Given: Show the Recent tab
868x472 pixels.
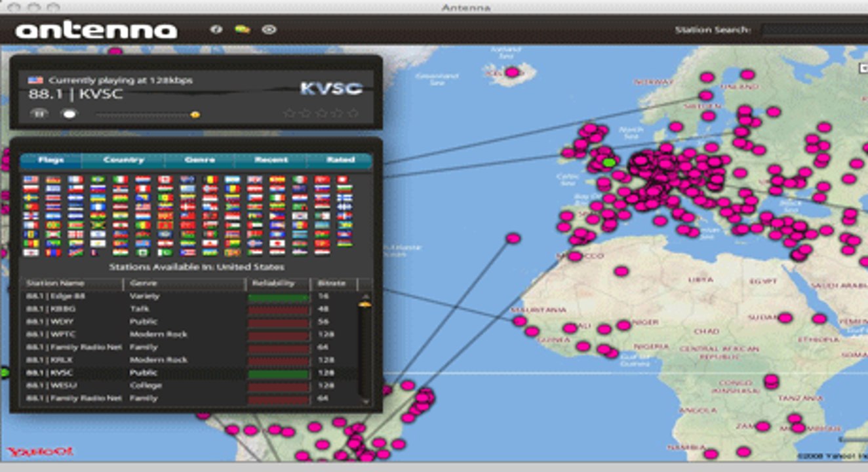Looking at the screenshot, I should click(270, 160).
